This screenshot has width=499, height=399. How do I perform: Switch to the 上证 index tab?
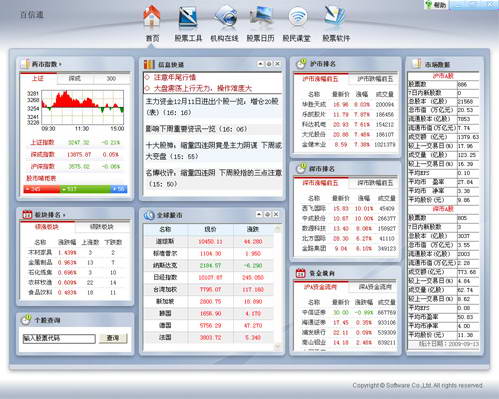[38, 79]
